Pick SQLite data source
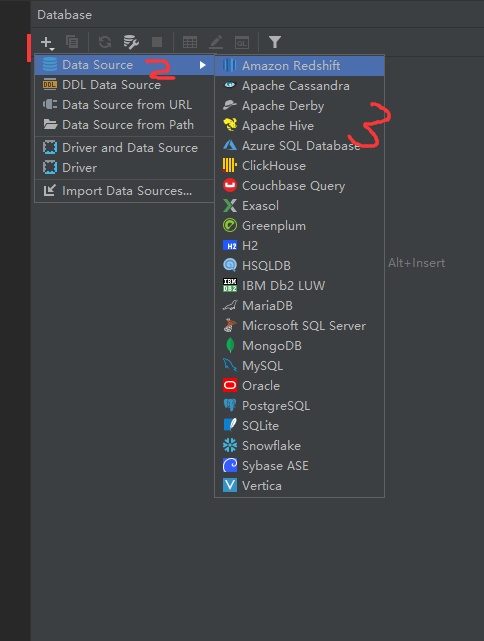484x641 pixels. pos(299,426)
